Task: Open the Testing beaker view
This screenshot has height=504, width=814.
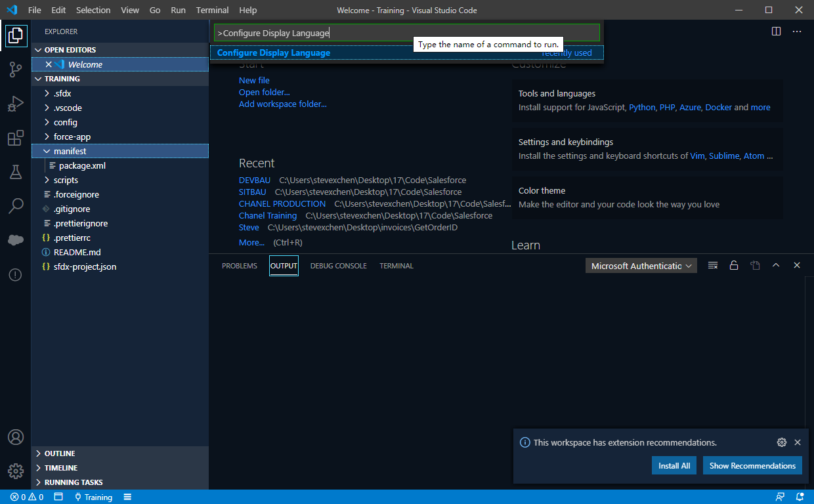Action: tap(15, 172)
